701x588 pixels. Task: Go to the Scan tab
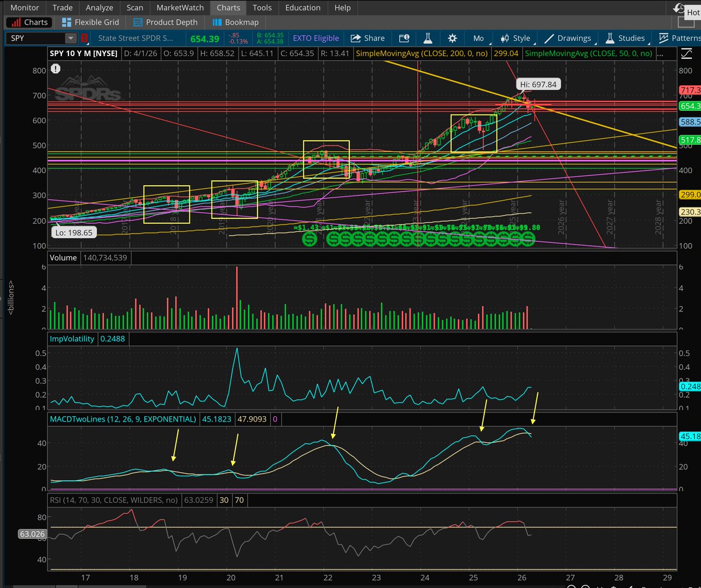coord(135,8)
